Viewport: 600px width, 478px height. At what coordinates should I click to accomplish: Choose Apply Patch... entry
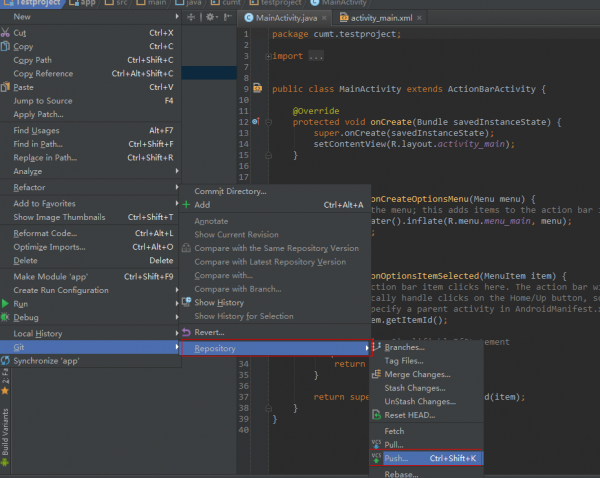90,114
